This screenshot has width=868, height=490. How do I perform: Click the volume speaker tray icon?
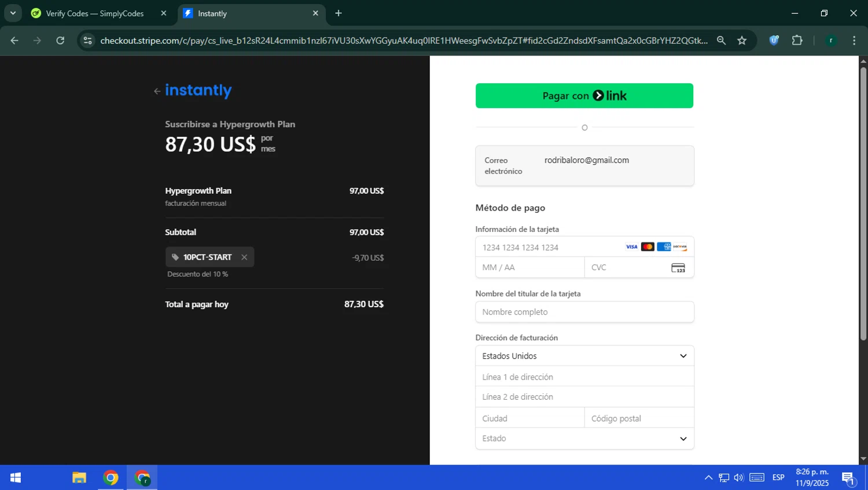click(739, 478)
